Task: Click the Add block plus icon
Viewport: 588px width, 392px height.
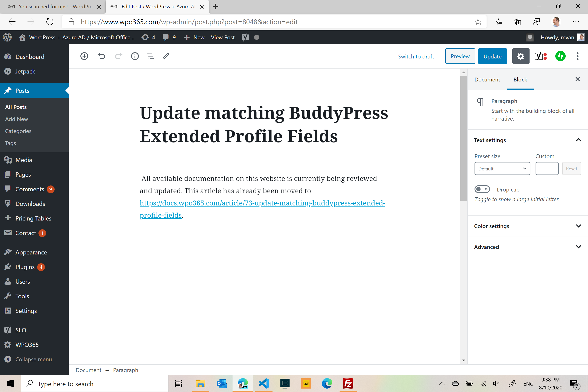Action: coord(84,56)
